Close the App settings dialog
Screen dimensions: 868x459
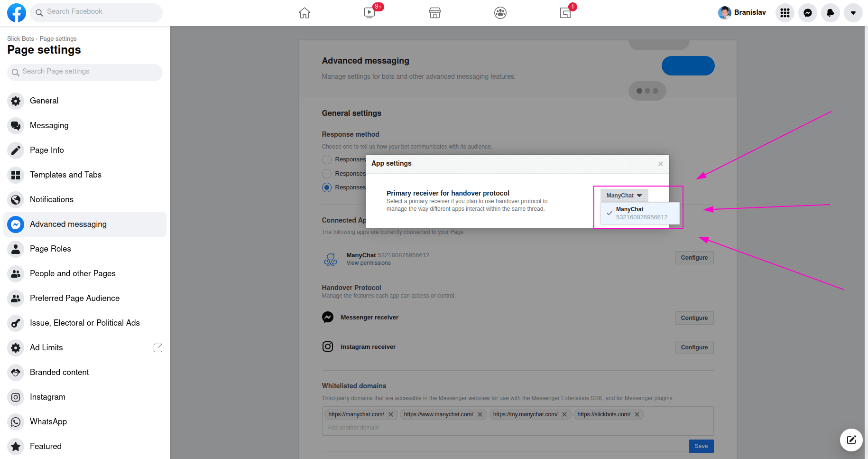[660, 164]
